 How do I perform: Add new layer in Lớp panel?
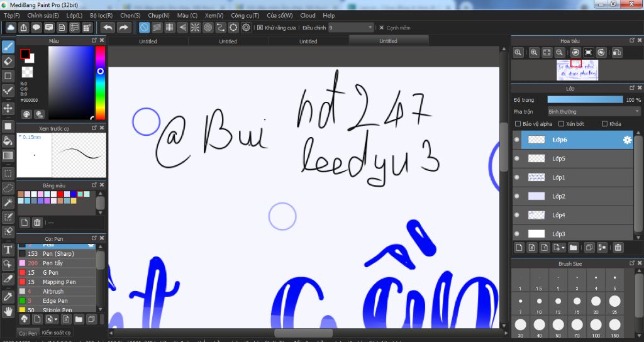point(519,247)
